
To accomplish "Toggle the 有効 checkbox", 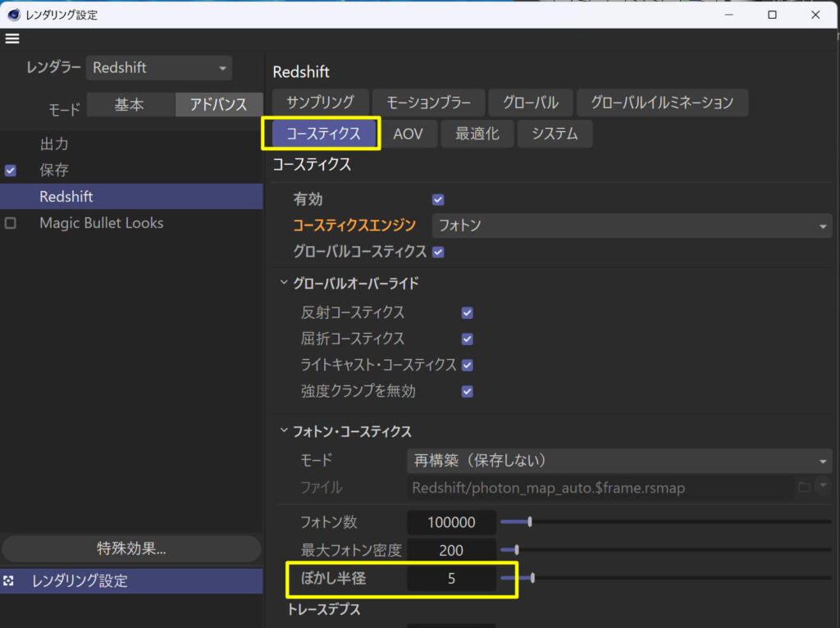I will (x=438, y=200).
